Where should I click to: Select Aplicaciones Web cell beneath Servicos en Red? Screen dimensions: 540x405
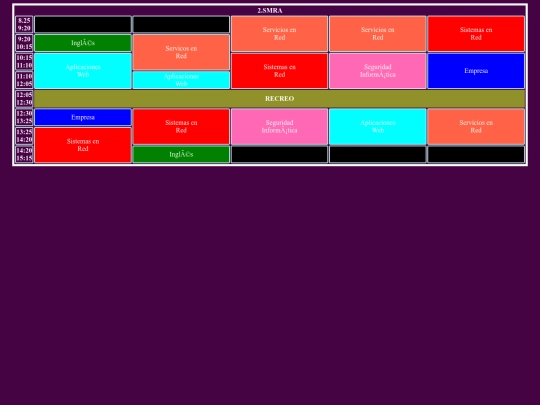click(181, 80)
